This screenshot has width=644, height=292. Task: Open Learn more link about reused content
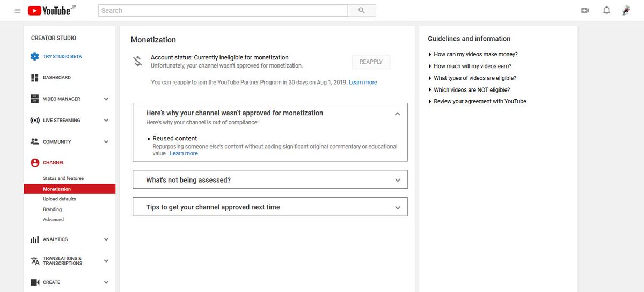click(x=184, y=153)
